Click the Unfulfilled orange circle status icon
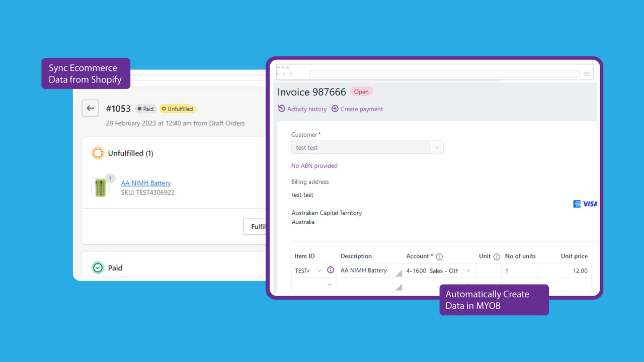The height and width of the screenshot is (362, 644). tap(98, 153)
